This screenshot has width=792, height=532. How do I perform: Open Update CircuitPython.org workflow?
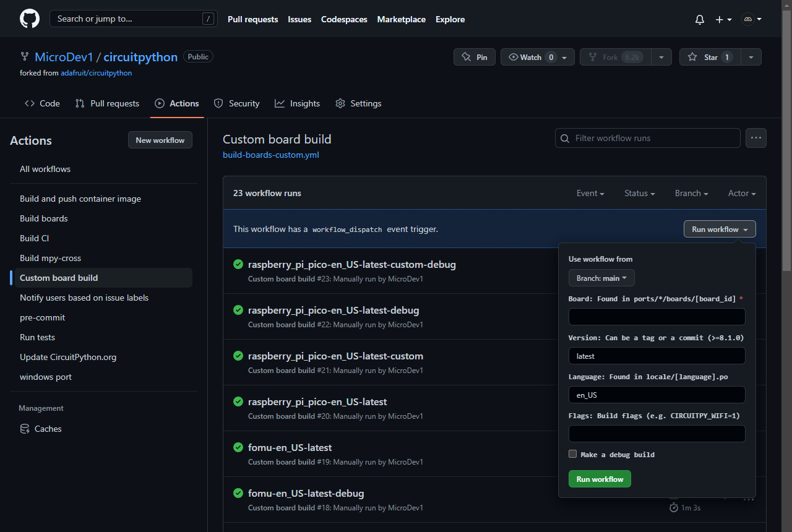coord(68,357)
